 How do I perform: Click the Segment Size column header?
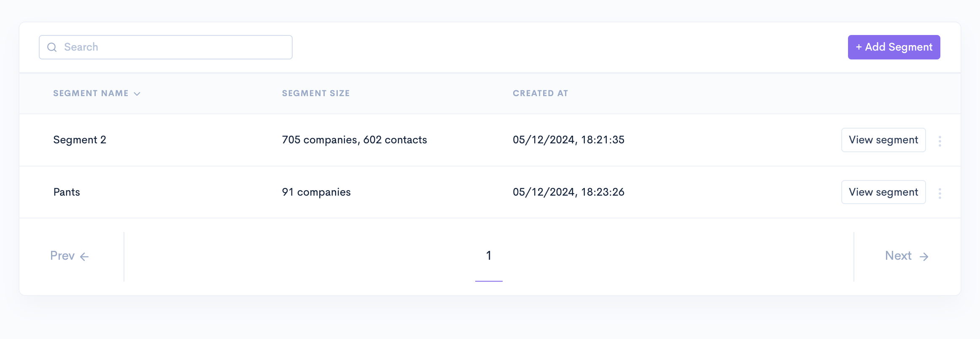[x=315, y=93]
